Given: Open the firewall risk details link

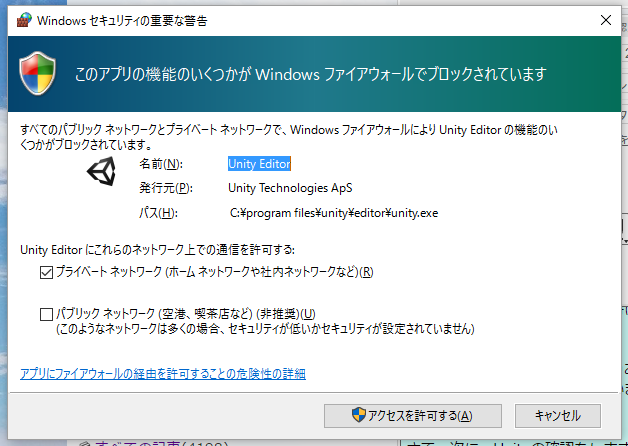Looking at the screenshot, I should point(163,374).
